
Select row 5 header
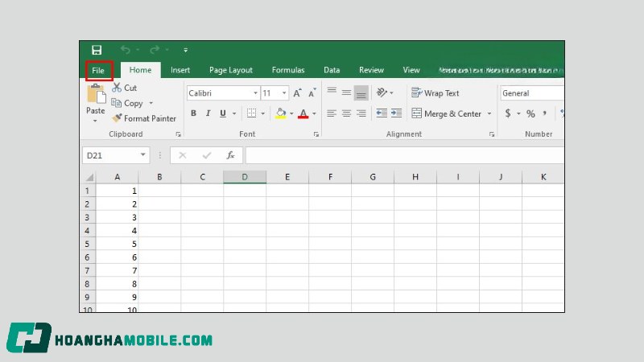[88, 244]
